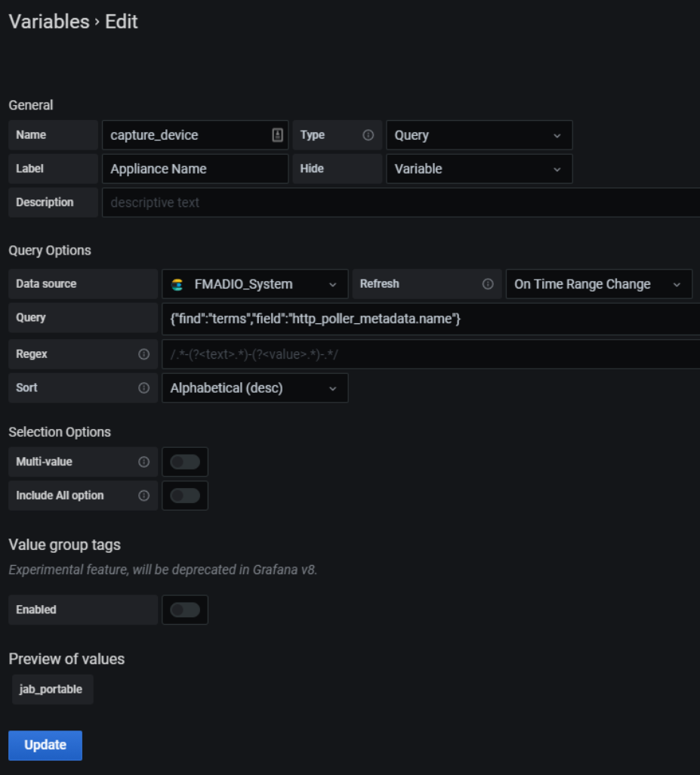
Task: Click the Regex info icon
Action: [143, 354]
